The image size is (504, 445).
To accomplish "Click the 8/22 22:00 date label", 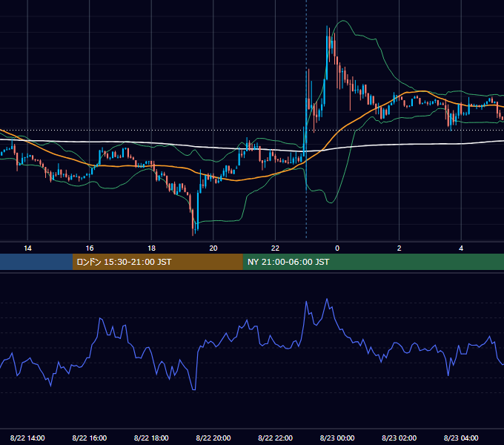I will point(275,438).
